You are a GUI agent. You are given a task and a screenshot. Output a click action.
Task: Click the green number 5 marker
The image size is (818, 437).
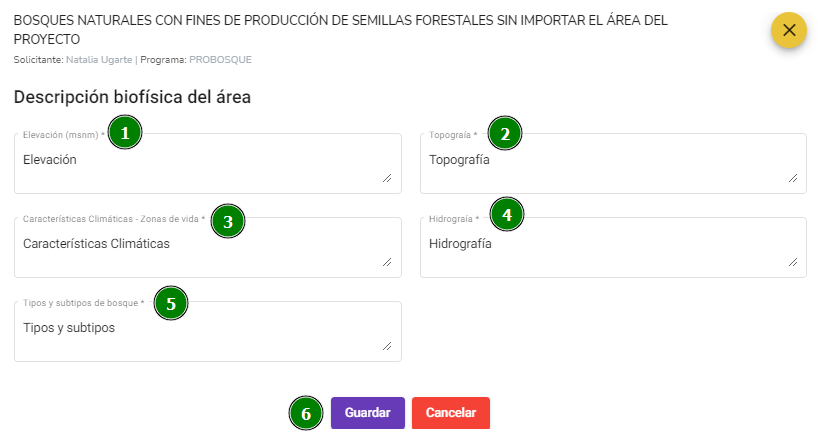(171, 303)
